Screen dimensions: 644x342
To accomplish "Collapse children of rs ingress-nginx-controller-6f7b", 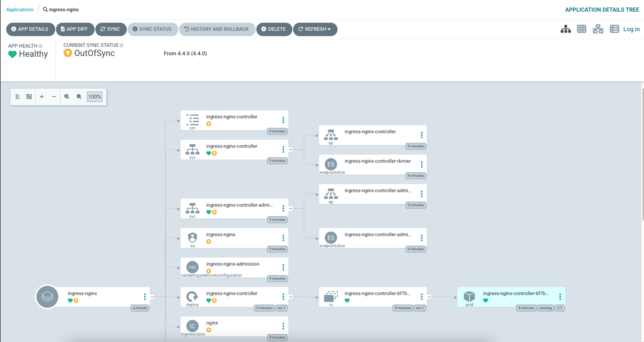I will point(429,297).
